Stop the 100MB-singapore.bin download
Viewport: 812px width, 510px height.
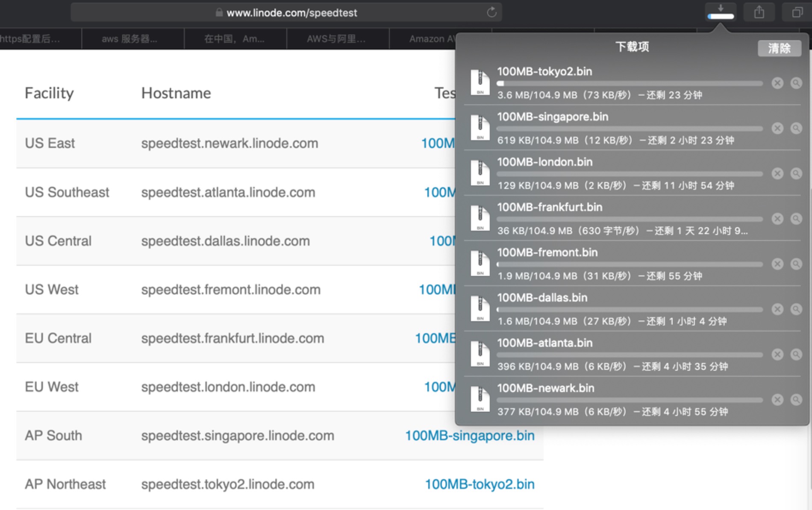point(777,128)
